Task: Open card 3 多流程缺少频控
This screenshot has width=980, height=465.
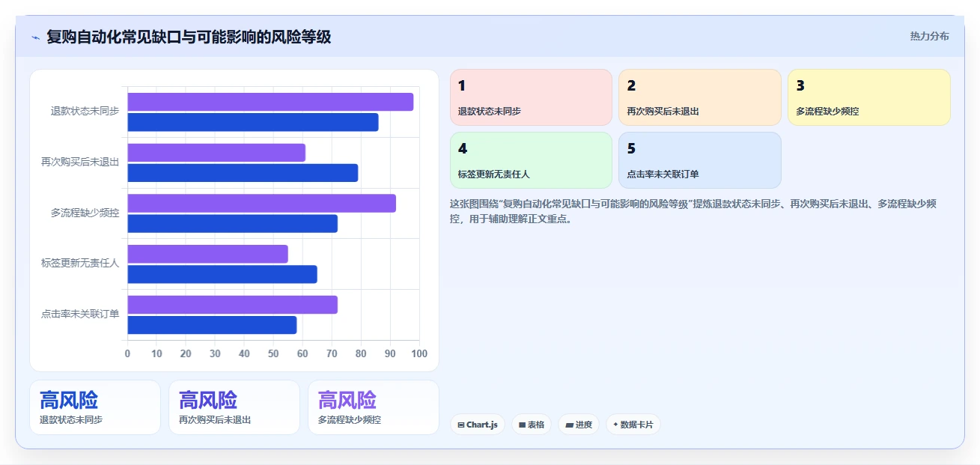Action: pos(869,97)
